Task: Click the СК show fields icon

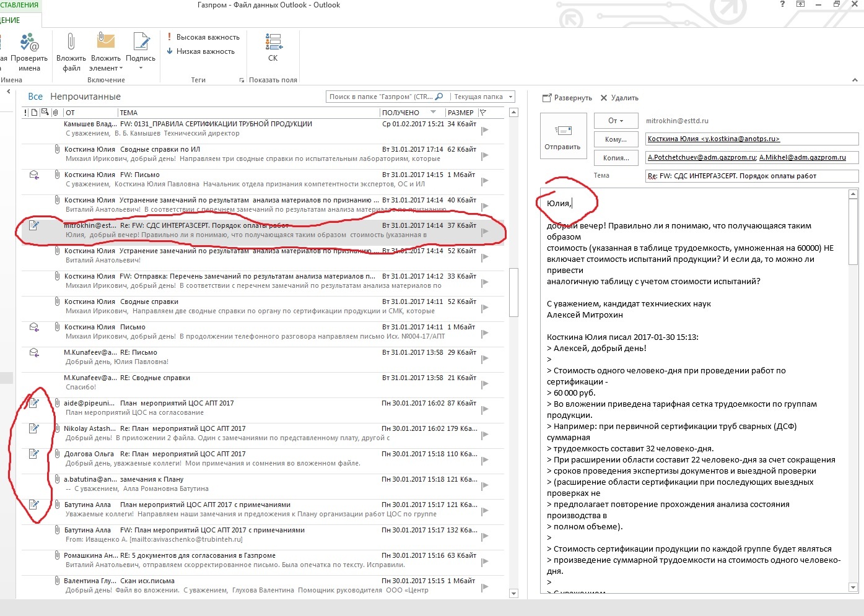Action: [x=273, y=42]
